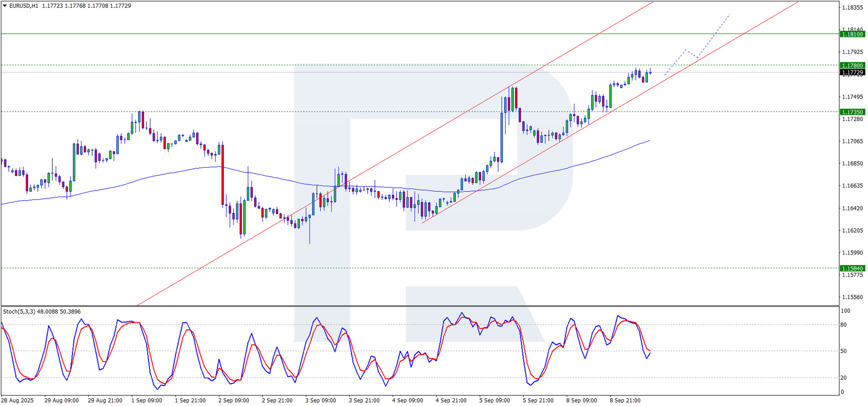Click the green 1.18100 price label
868x406 pixels.
pyautogui.click(x=852, y=34)
